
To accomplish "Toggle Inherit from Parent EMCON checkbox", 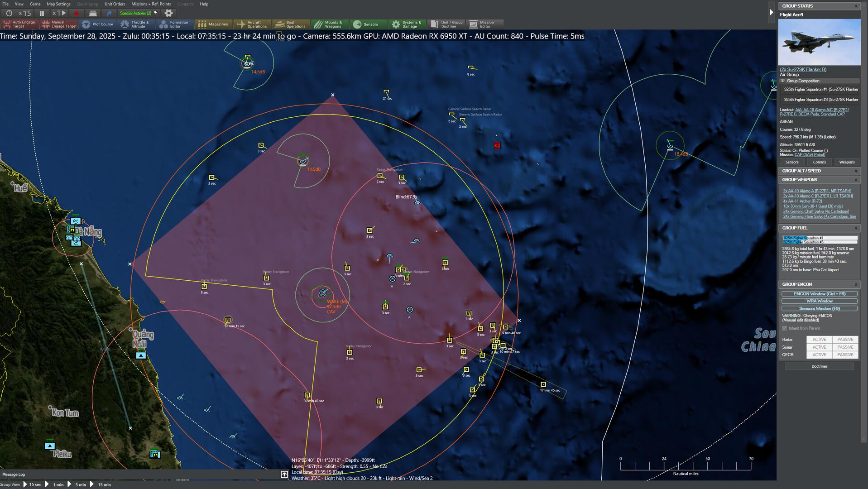I will (785, 328).
